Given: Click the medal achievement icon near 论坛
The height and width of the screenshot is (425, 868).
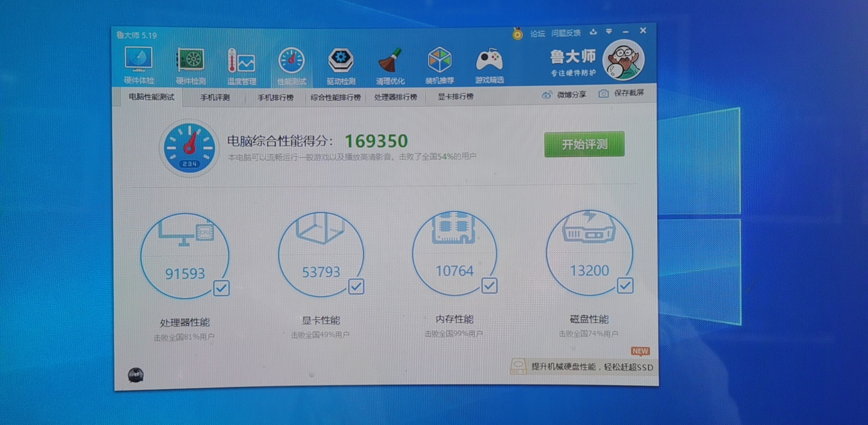Looking at the screenshot, I should coord(516,33).
